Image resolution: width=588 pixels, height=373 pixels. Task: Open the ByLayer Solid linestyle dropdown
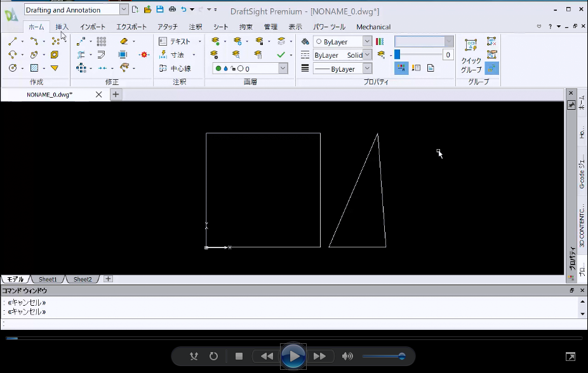pos(367,55)
